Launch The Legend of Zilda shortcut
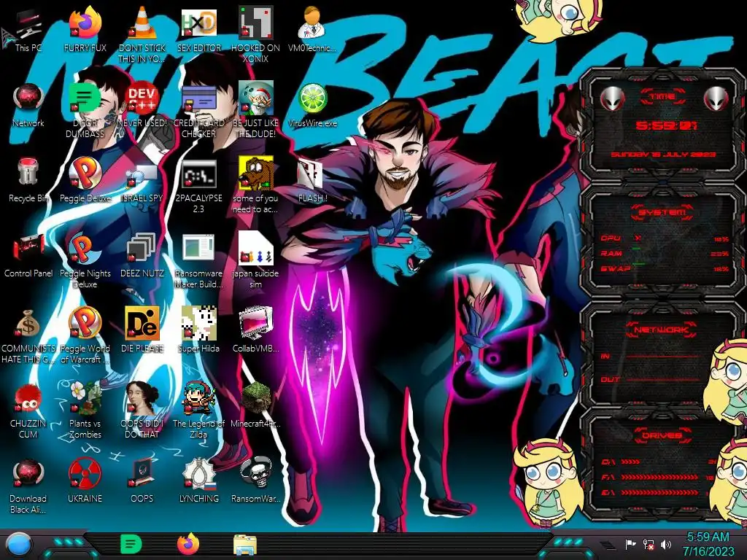747x560 pixels. tap(198, 411)
